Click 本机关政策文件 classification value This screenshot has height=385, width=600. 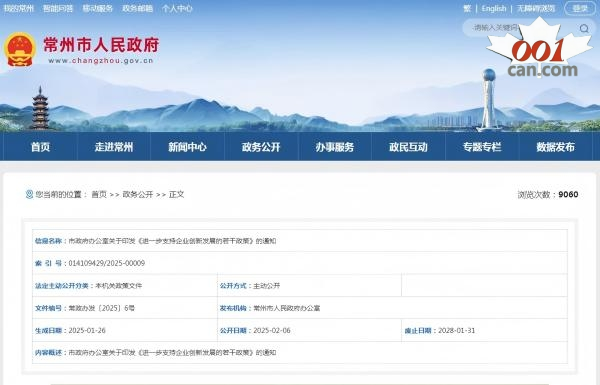click(x=119, y=286)
